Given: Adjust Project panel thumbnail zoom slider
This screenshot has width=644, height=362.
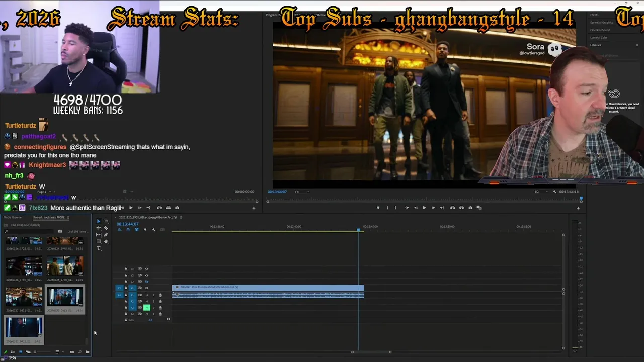Looking at the screenshot, I should point(42,352).
